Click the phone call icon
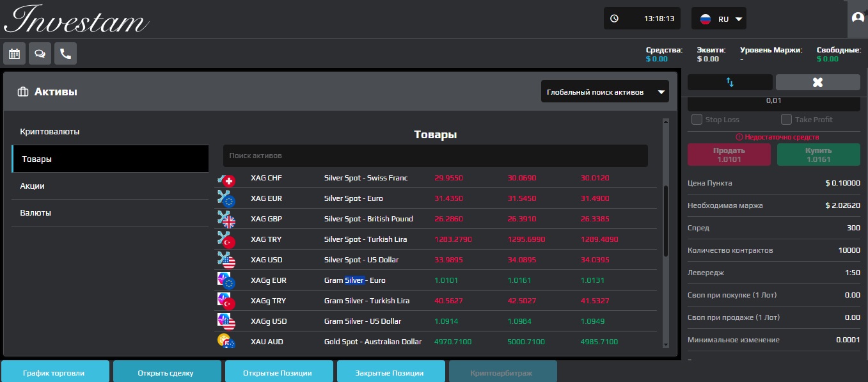 click(x=65, y=54)
